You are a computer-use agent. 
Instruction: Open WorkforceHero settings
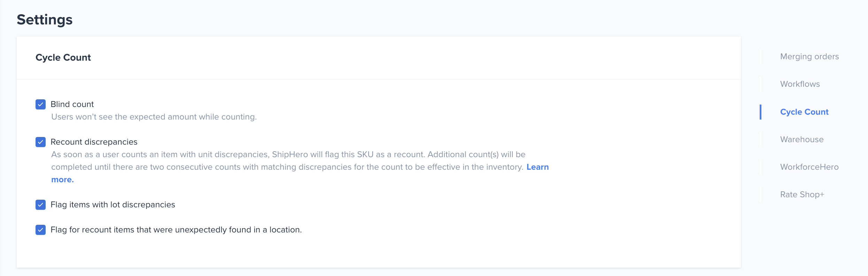[x=809, y=167]
